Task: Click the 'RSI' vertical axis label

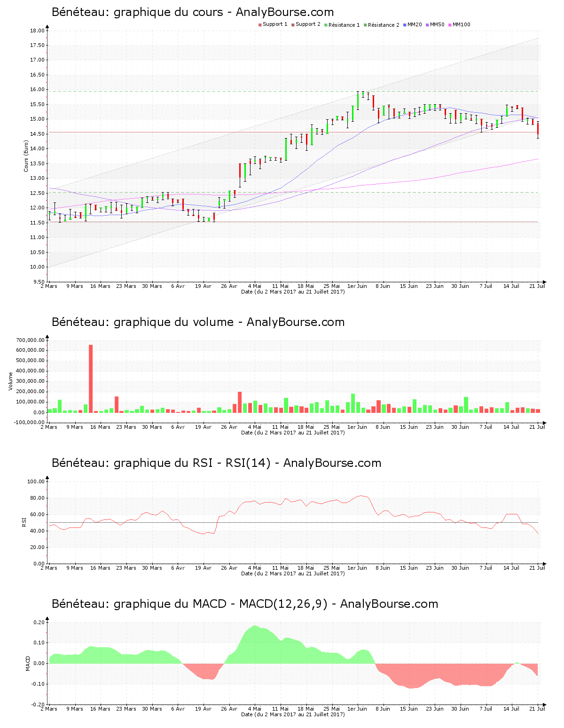Action: [x=24, y=522]
